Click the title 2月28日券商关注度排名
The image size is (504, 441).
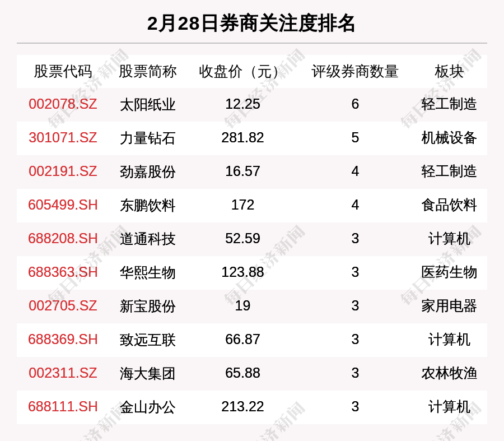tap(251, 24)
